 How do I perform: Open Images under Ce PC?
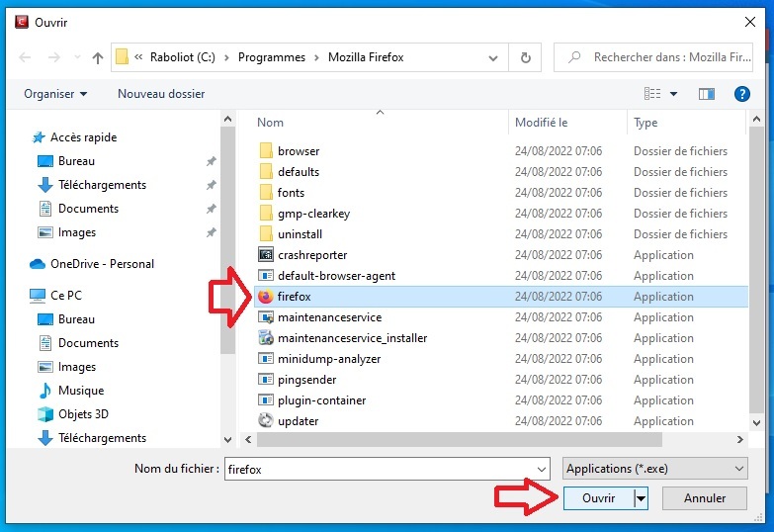[77, 367]
